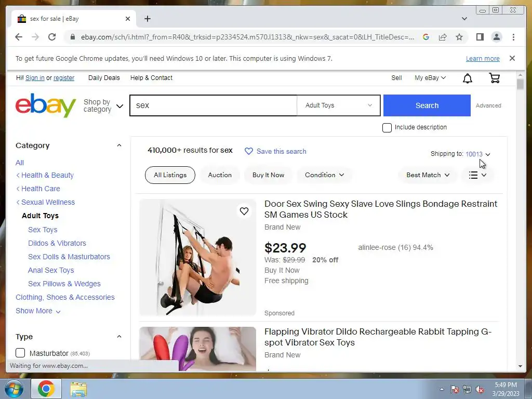Click the browser forward arrow
The width and height of the screenshot is (532, 399).
35,37
